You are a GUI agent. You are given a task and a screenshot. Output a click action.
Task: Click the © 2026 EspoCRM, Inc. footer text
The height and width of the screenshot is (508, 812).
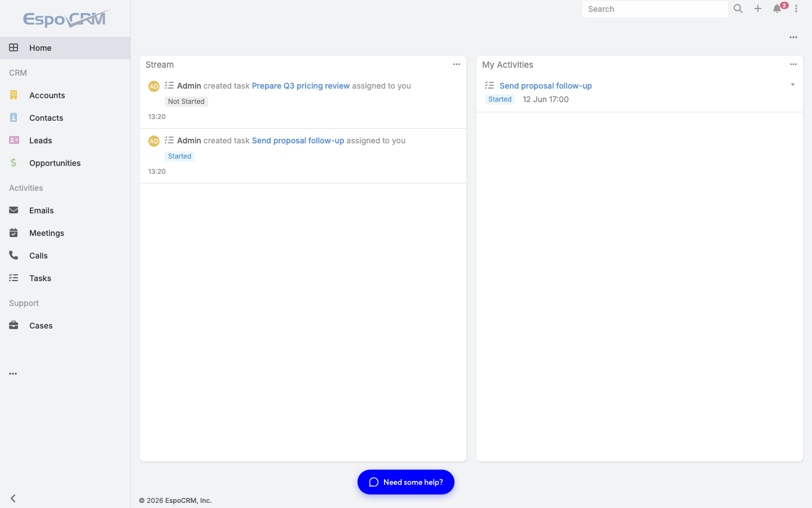(175, 501)
